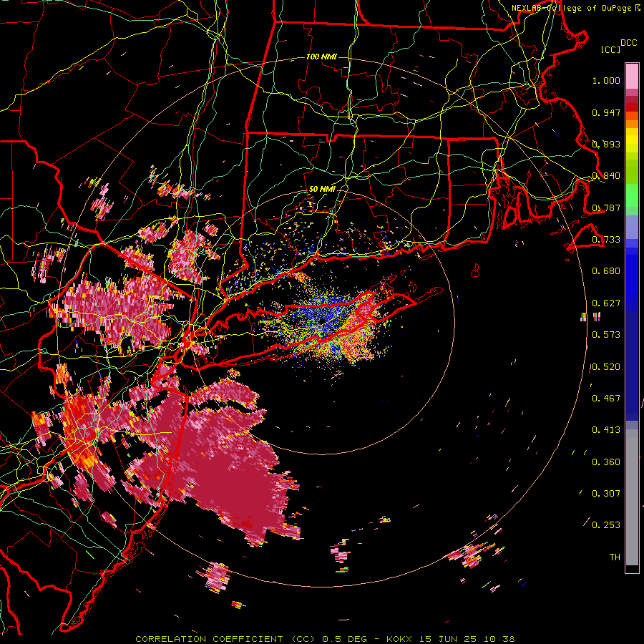
Task: Click the 0.840 value on the color scale
Action: [x=606, y=176]
